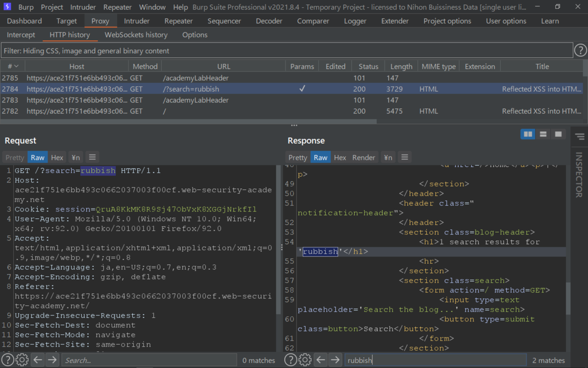Go to next match in Response search
Screen dimensions: 588x368
(x=335, y=360)
